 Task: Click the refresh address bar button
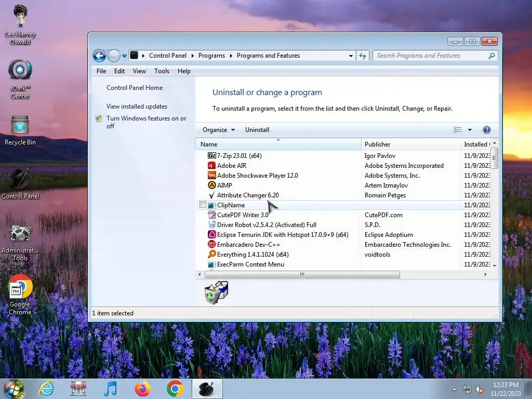tap(363, 56)
